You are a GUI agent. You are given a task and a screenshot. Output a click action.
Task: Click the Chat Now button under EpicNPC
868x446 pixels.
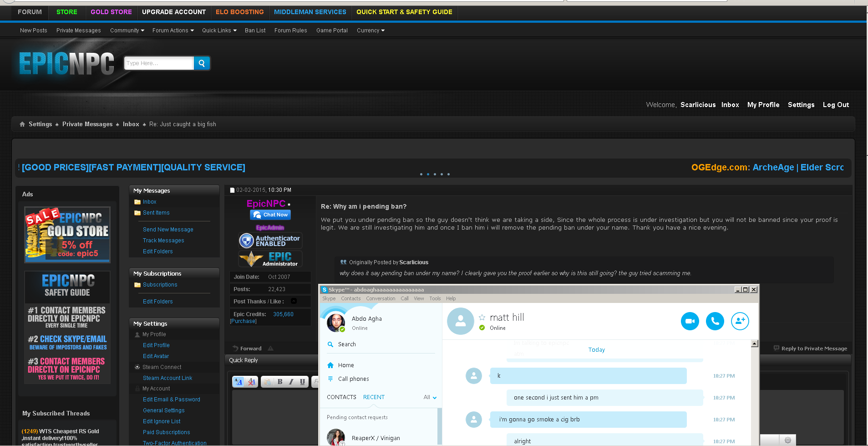click(270, 215)
